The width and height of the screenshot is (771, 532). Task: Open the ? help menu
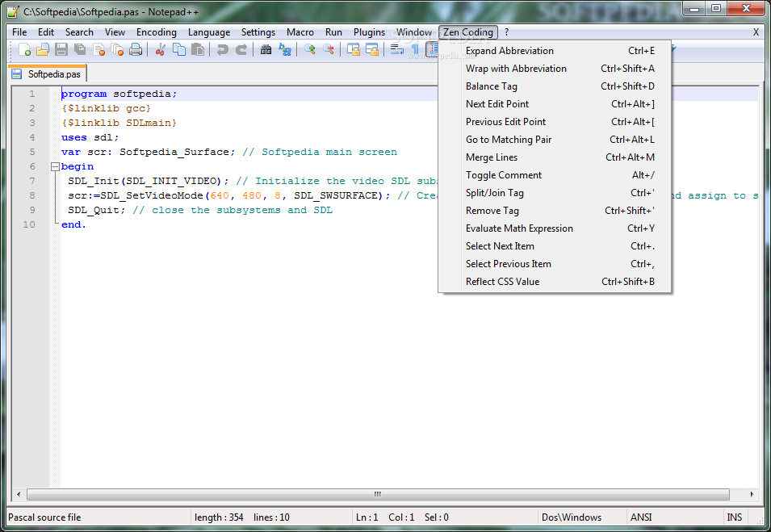506,32
